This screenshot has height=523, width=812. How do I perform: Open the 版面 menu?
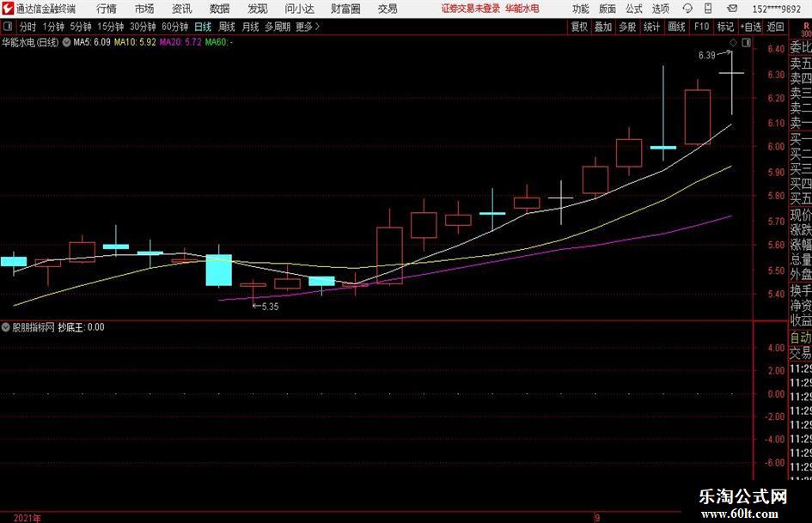[x=607, y=9]
